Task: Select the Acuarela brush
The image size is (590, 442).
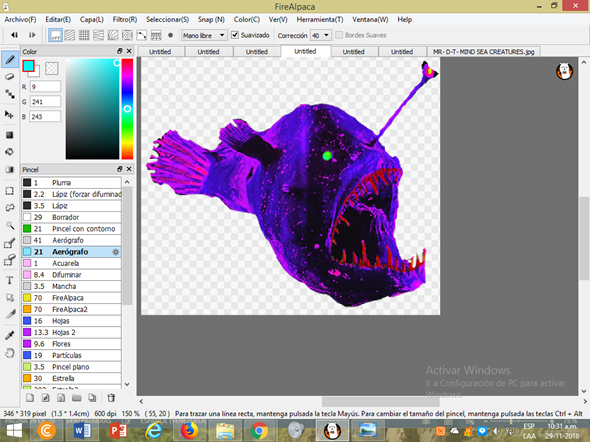Action: point(71,263)
